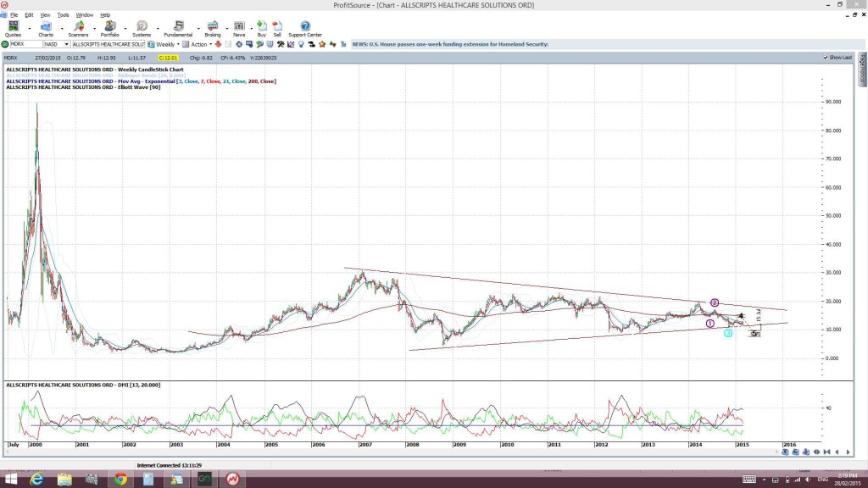Click the ALLSCRIPTS HEALTHCARE company name field
This screenshot has height=488, width=868.
pos(108,44)
